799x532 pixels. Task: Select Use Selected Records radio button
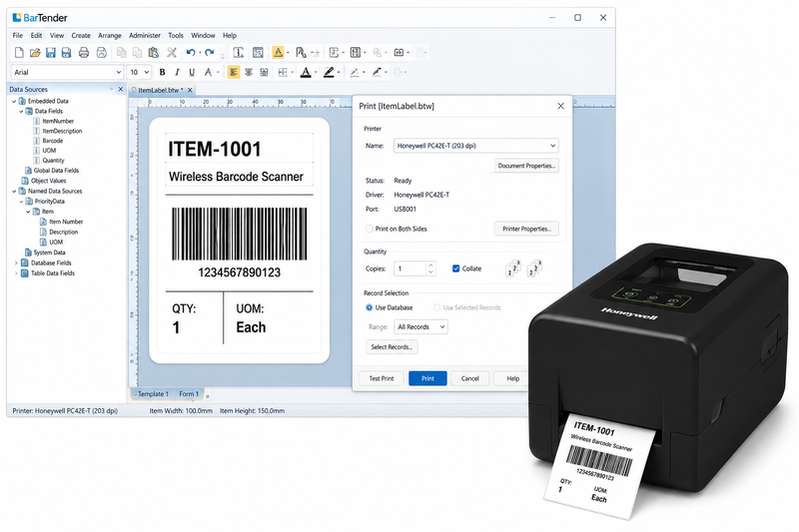click(436, 307)
